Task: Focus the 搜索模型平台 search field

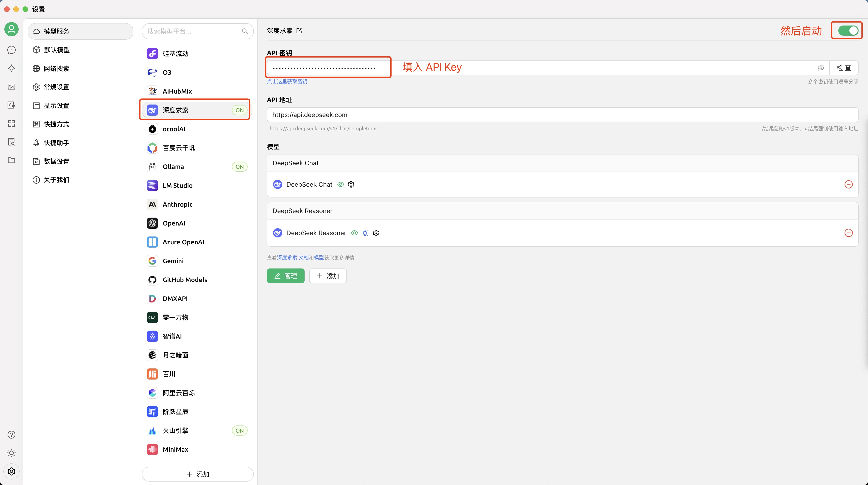Action: tap(198, 31)
